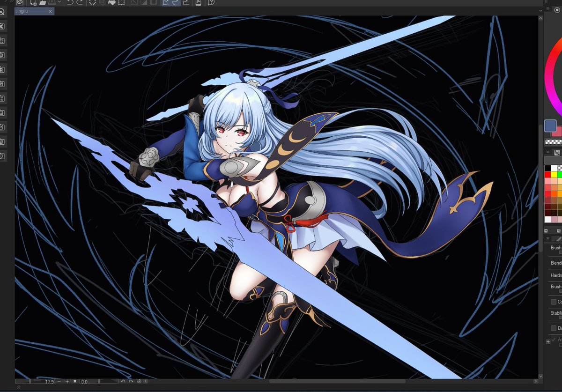Click the right dock chevron up arrow
Image resolution: width=562 pixels, height=392 pixels.
pos(540,18)
